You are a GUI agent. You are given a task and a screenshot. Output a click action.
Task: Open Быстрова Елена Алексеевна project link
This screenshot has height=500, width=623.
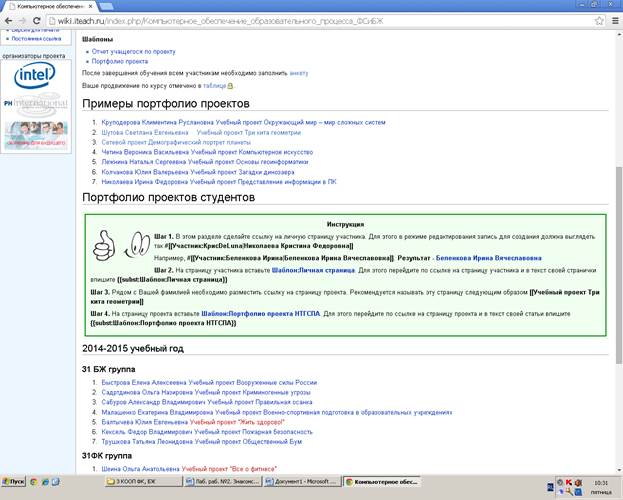coord(209,382)
